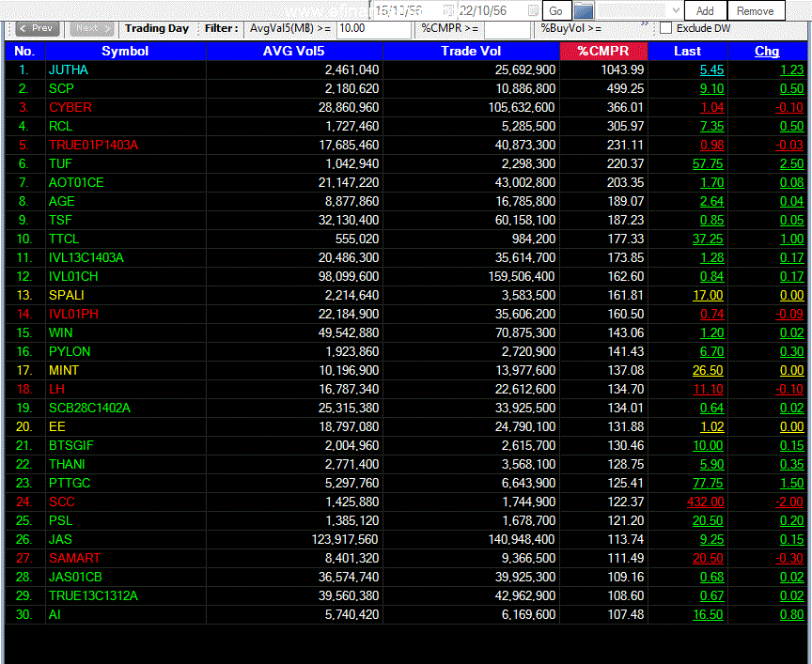Image resolution: width=812 pixels, height=664 pixels.
Task: Select symbol JUTHA
Action: coord(69,69)
